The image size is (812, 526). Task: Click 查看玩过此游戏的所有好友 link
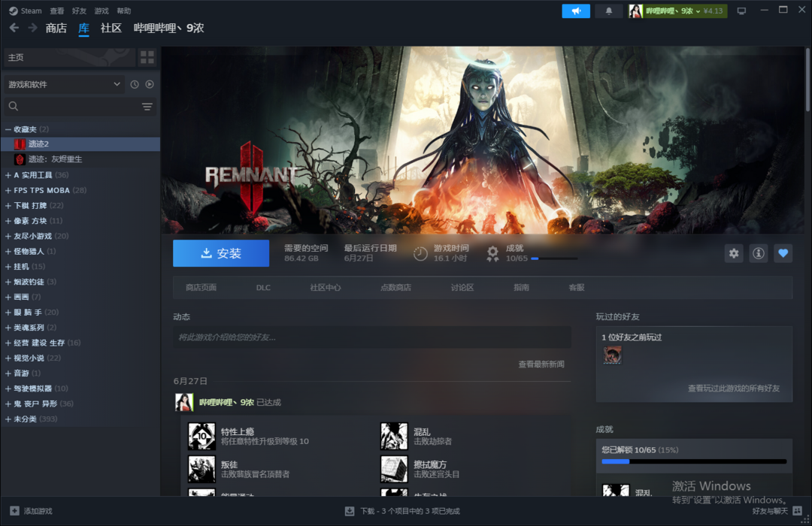tap(733, 388)
